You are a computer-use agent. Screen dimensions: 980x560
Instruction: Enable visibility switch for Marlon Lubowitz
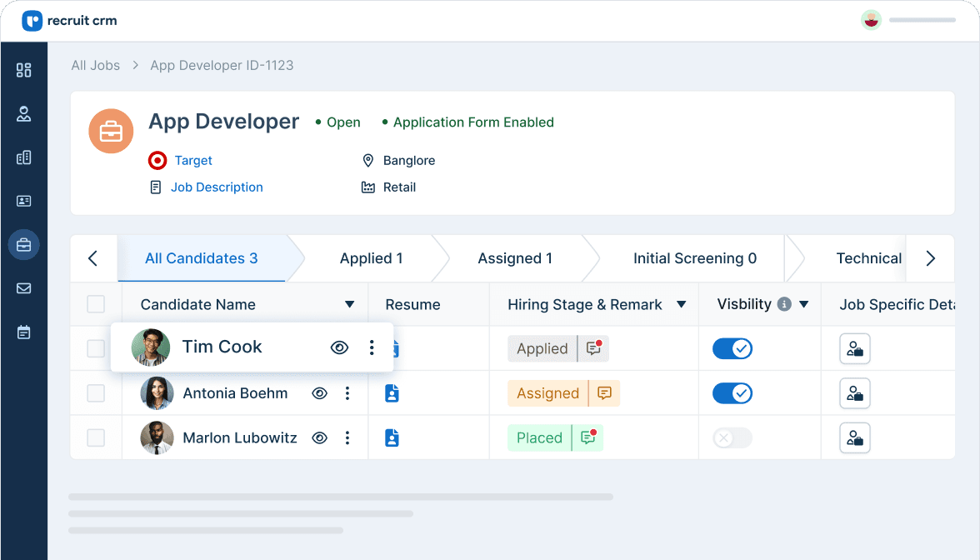pos(732,437)
